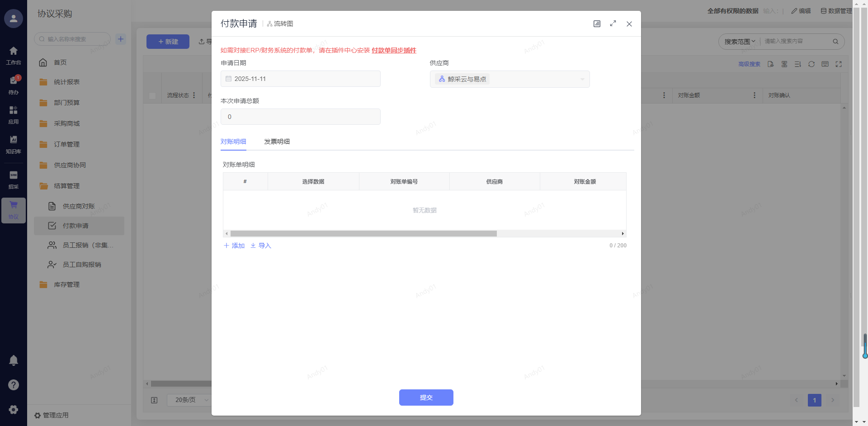Click the notification bell in sidebar
The image size is (868, 426).
tap(14, 360)
